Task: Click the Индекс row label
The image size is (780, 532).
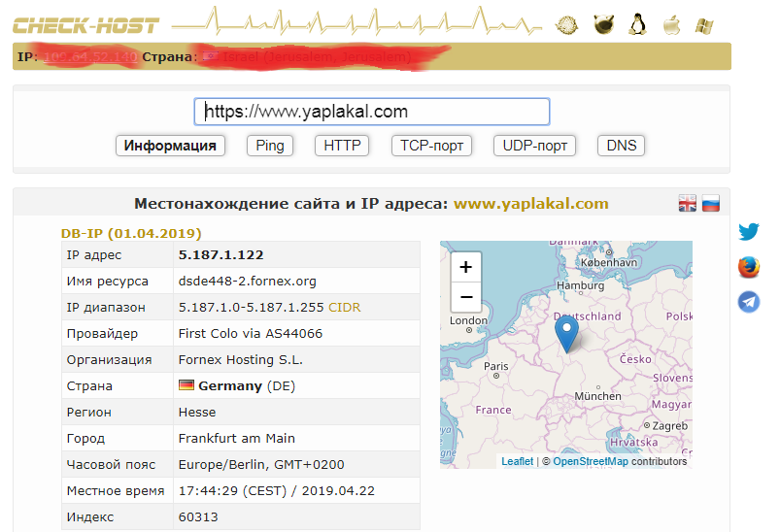Action: pyautogui.click(x=90, y=517)
